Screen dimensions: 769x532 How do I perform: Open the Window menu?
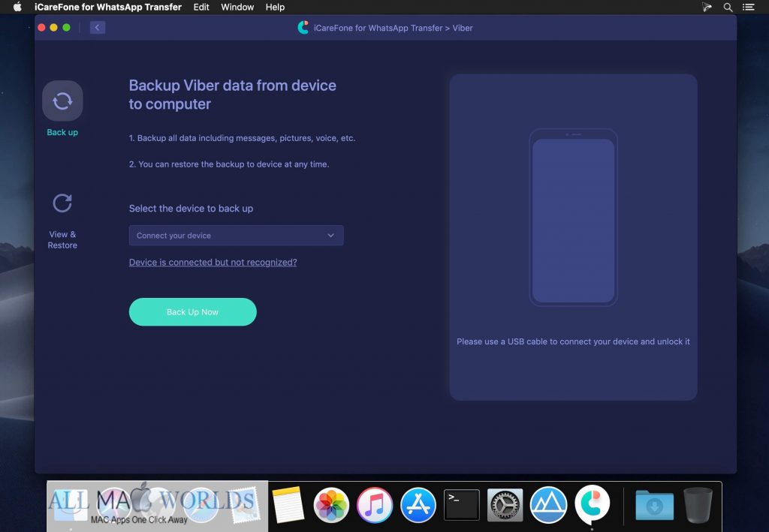pyautogui.click(x=237, y=7)
